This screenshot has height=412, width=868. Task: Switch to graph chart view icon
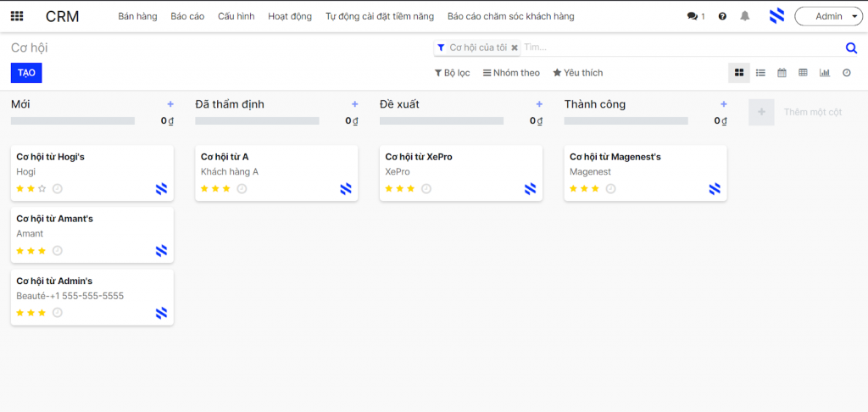(825, 73)
